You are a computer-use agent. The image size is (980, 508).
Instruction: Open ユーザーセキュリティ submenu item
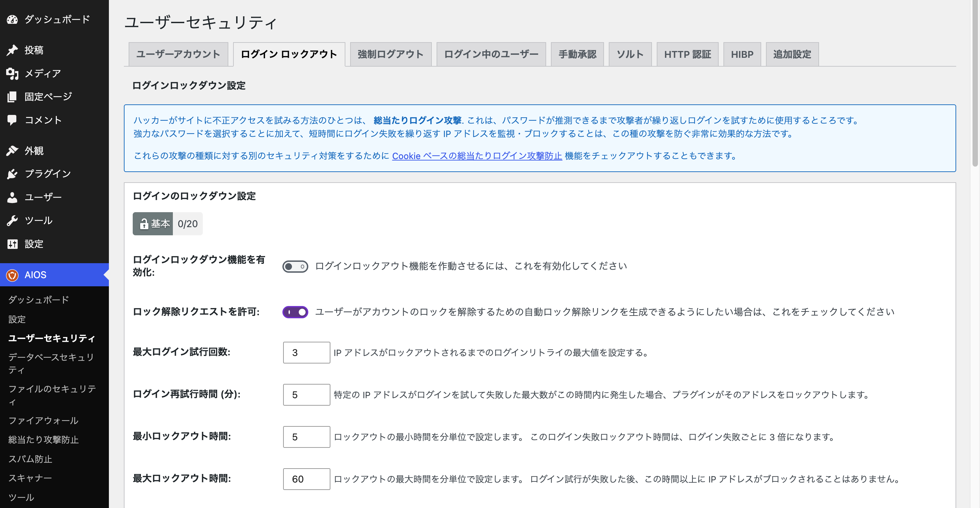pyautogui.click(x=52, y=338)
